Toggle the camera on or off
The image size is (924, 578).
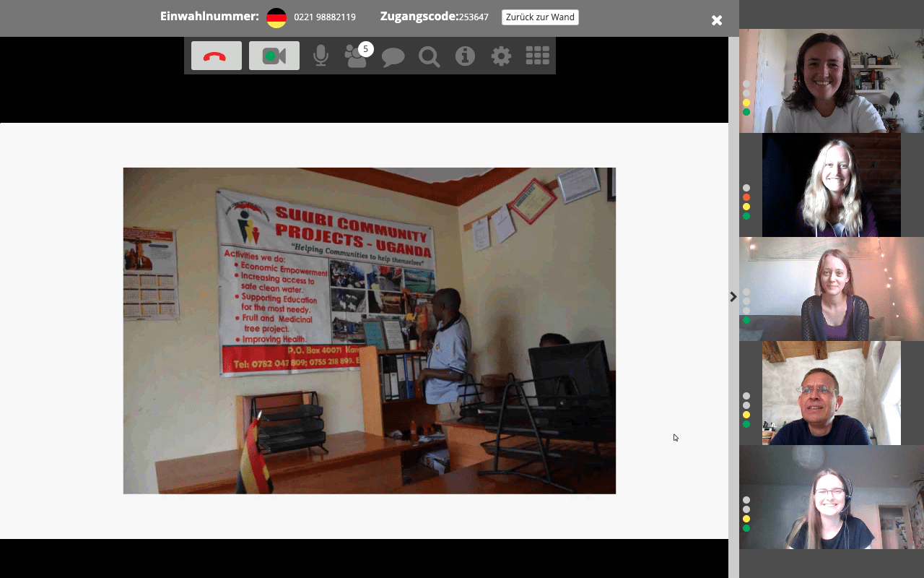tap(274, 56)
